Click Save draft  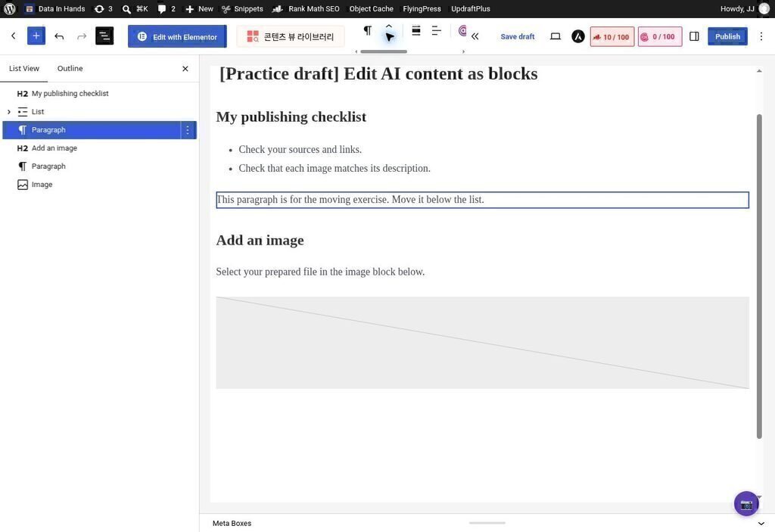point(518,36)
